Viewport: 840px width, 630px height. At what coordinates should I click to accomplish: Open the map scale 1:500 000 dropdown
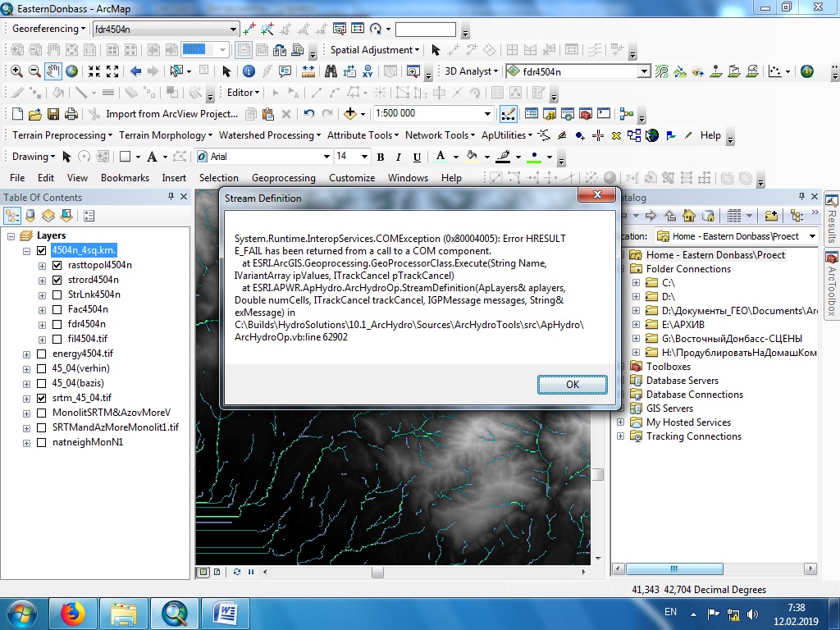pos(487,113)
